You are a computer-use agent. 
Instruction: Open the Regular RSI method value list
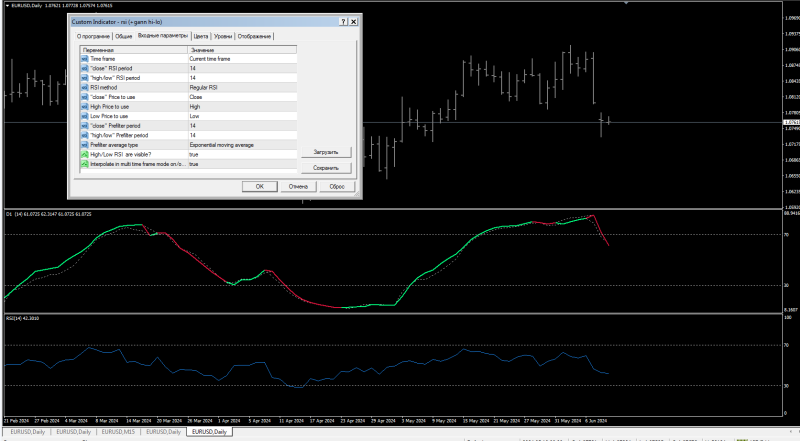pos(240,87)
